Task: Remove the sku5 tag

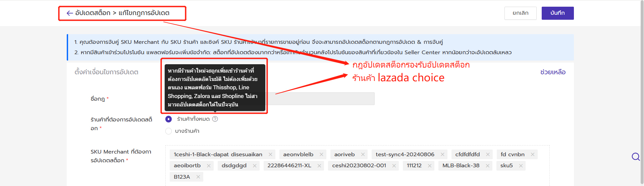Action: click(x=521, y=166)
